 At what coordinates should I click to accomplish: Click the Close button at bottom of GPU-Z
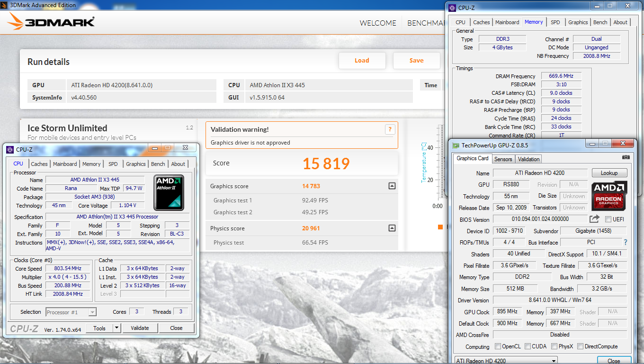[614, 361]
